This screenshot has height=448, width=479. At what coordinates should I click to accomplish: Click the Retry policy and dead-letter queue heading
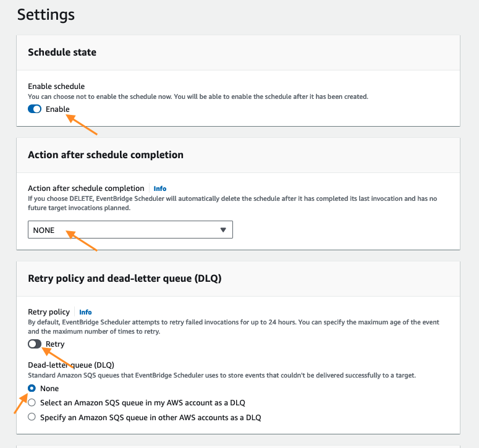pyautogui.click(x=124, y=278)
